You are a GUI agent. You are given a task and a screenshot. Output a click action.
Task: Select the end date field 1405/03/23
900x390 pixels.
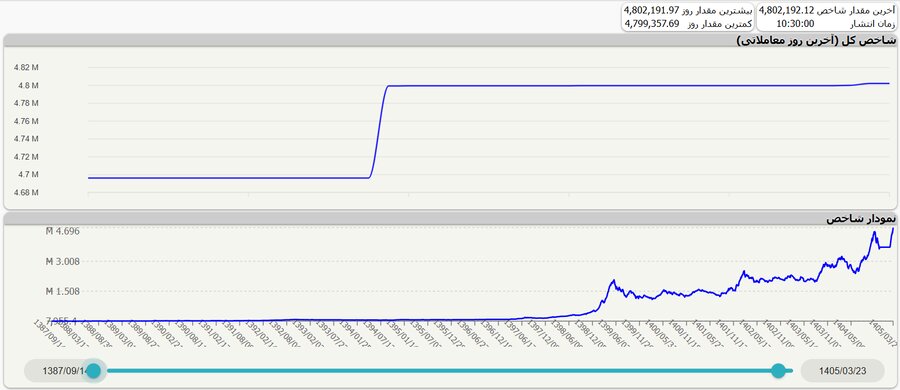point(842,371)
